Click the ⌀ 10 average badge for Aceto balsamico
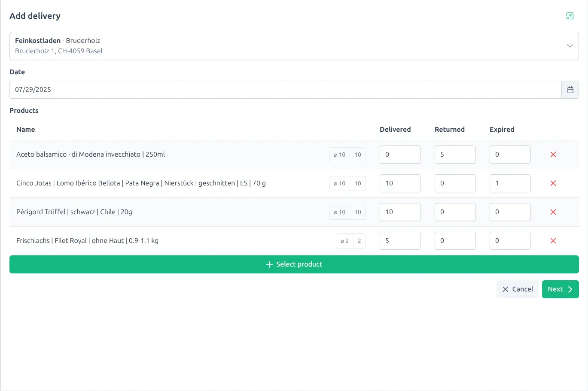 [339, 155]
